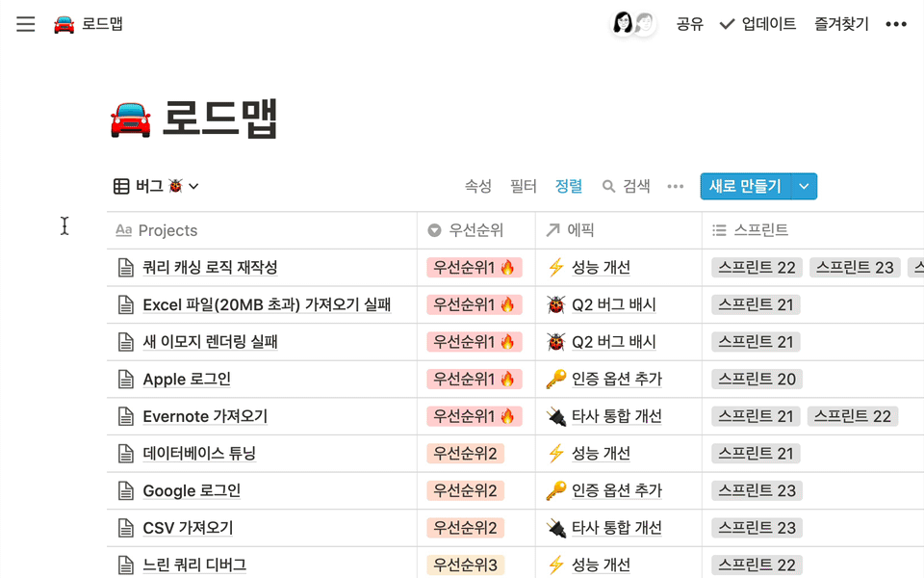Open the three-dot page options menu
The width and height of the screenshot is (924, 578).
895,24
